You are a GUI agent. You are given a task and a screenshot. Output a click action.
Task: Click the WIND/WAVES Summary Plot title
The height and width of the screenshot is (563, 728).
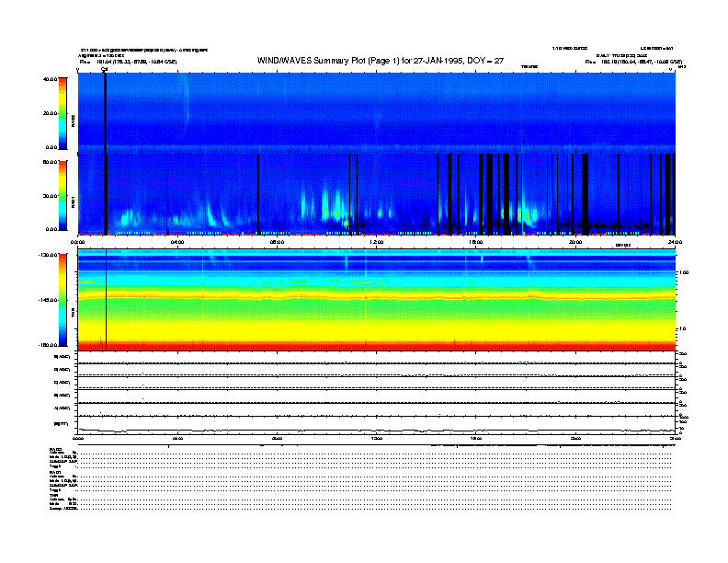click(x=381, y=61)
